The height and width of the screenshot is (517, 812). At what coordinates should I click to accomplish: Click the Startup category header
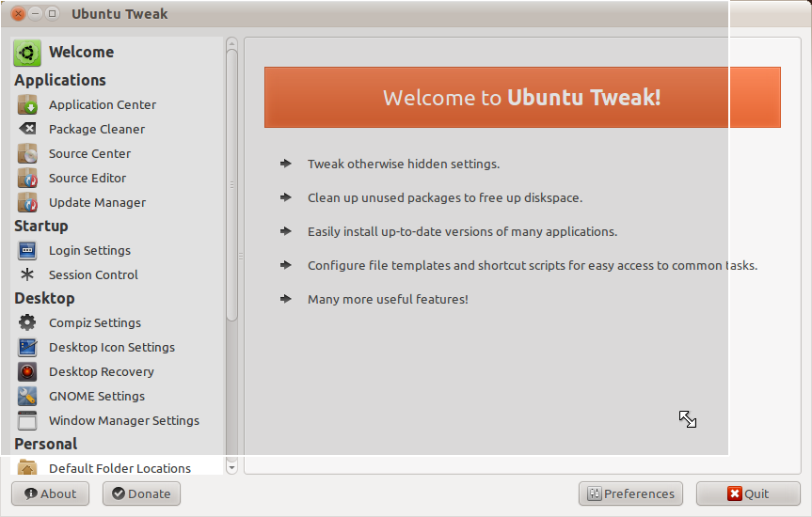coord(41,227)
